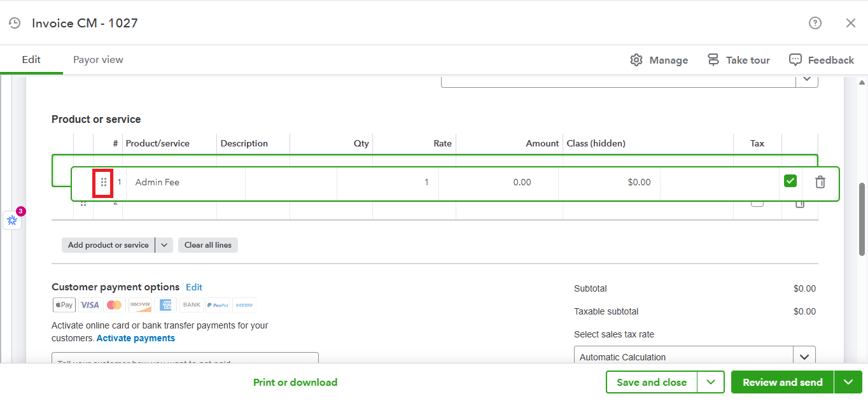
Task: Select the Edit tab
Action: coord(31,60)
